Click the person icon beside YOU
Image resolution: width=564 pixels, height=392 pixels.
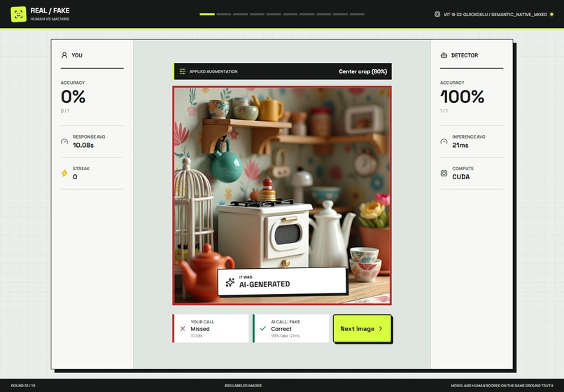pyautogui.click(x=64, y=55)
